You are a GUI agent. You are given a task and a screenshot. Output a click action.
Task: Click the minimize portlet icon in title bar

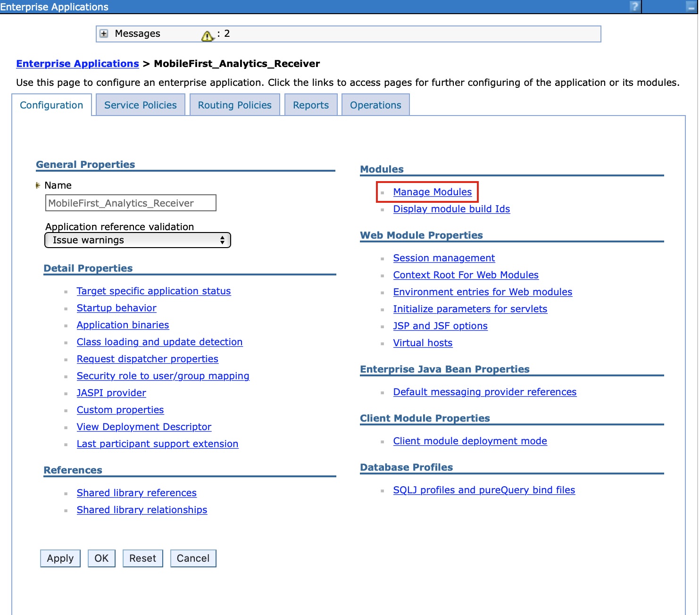click(x=691, y=7)
